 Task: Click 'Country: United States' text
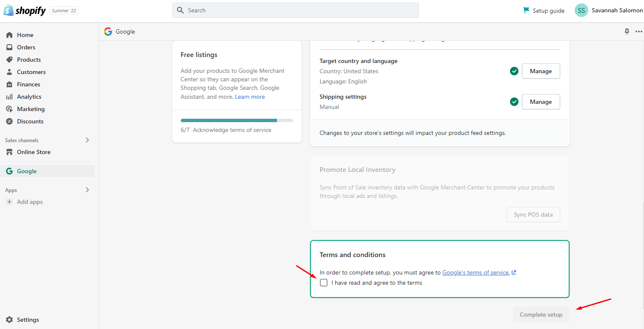click(349, 71)
